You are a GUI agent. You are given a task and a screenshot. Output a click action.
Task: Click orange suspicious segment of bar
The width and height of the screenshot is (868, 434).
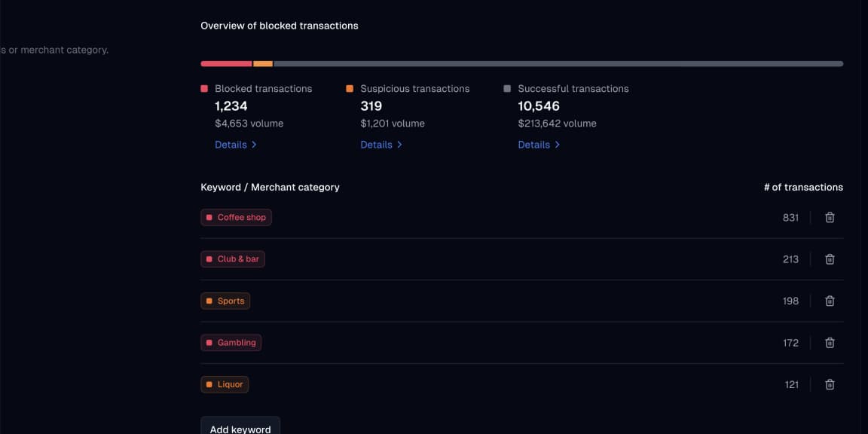point(263,64)
